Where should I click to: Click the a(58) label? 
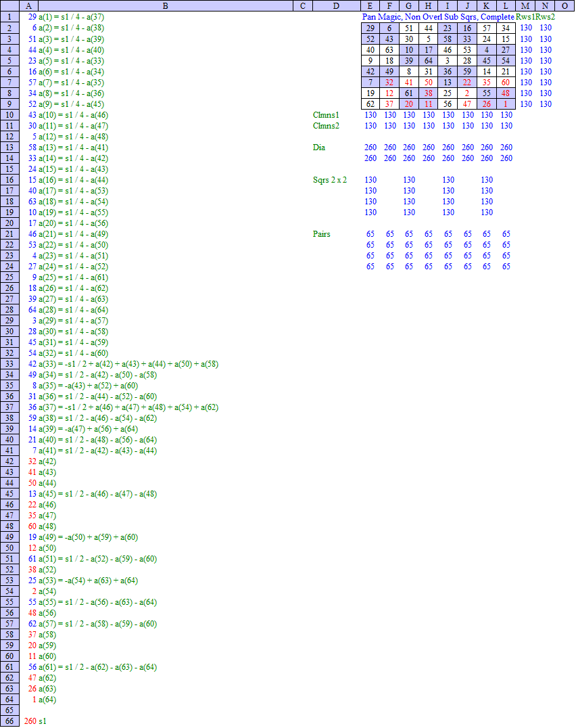pyautogui.click(x=47, y=635)
